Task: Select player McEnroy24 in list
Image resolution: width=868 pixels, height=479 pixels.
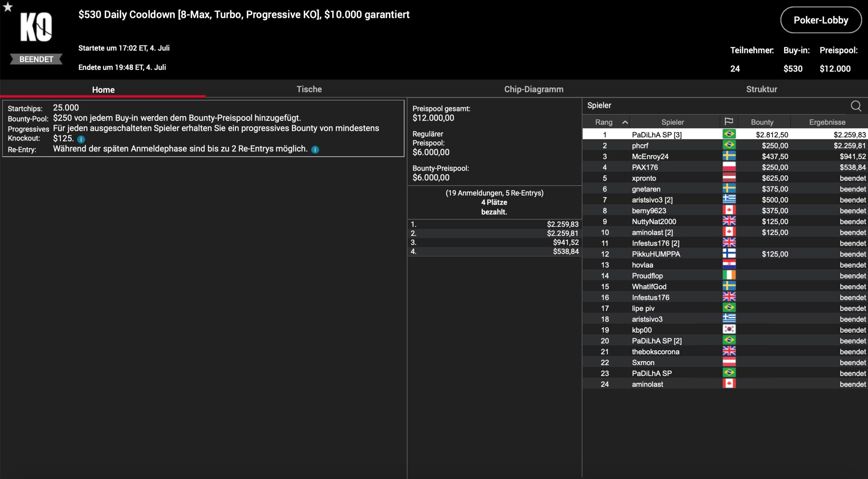Action: click(650, 157)
